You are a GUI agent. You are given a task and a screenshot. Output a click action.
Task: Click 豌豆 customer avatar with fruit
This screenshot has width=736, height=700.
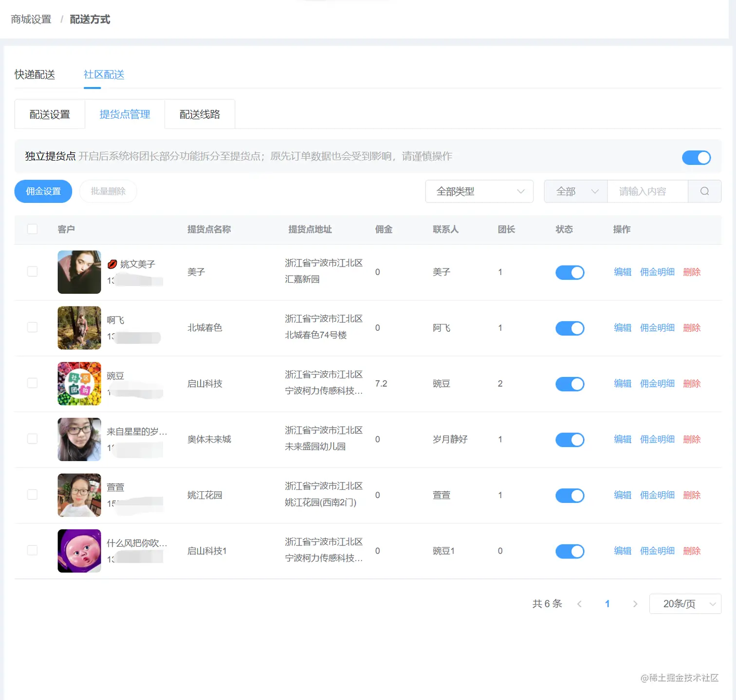pyautogui.click(x=79, y=383)
